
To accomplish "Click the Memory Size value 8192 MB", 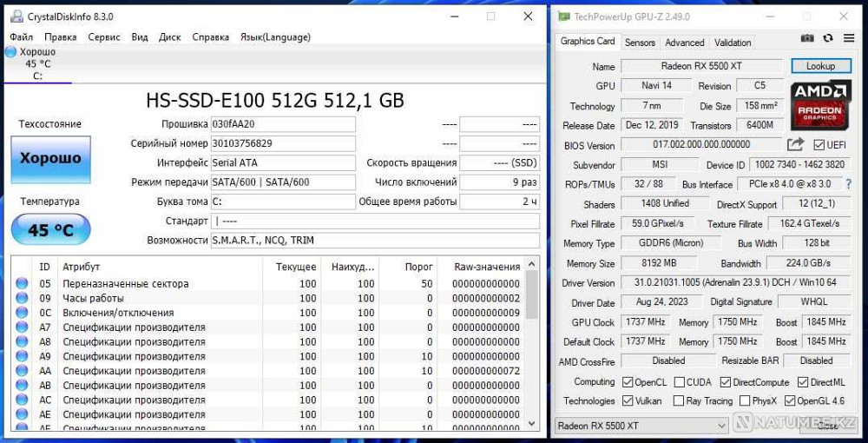I will [659, 263].
